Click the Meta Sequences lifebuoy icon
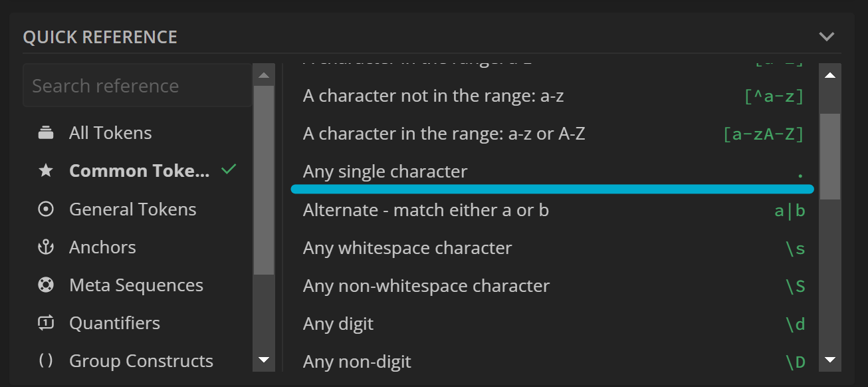Image resolution: width=868 pixels, height=387 pixels. 46,285
